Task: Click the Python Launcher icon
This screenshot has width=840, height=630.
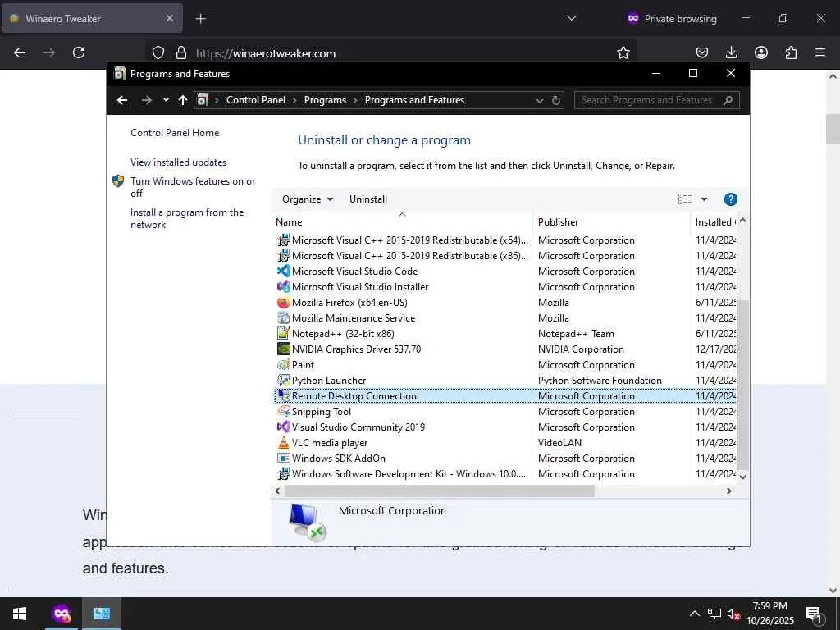Action: tap(283, 381)
